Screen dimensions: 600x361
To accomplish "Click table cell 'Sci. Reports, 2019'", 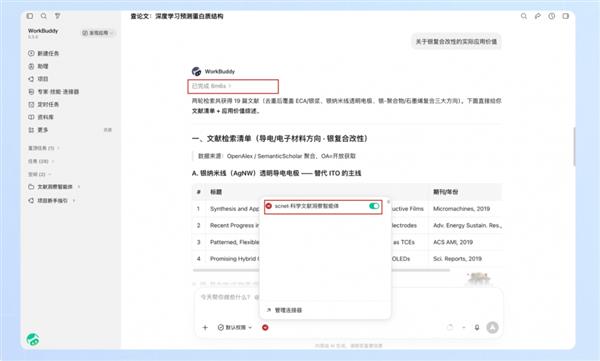I will pyautogui.click(x=457, y=259).
